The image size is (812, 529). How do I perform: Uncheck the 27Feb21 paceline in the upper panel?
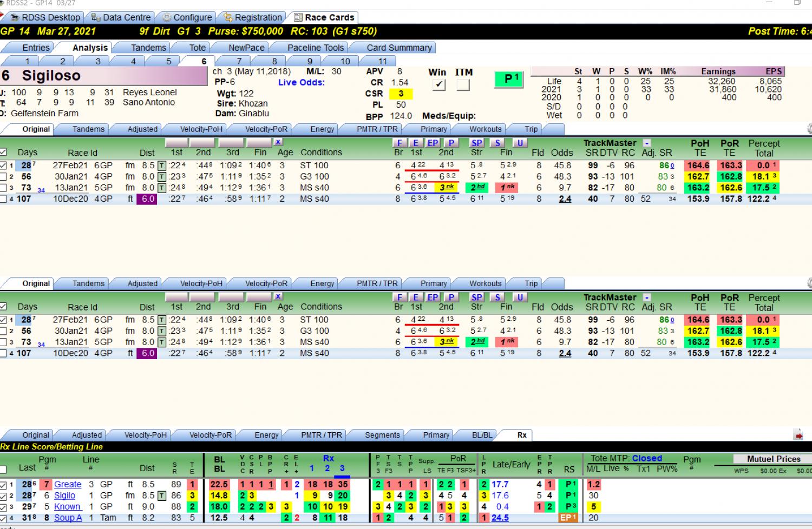[x=3, y=166]
